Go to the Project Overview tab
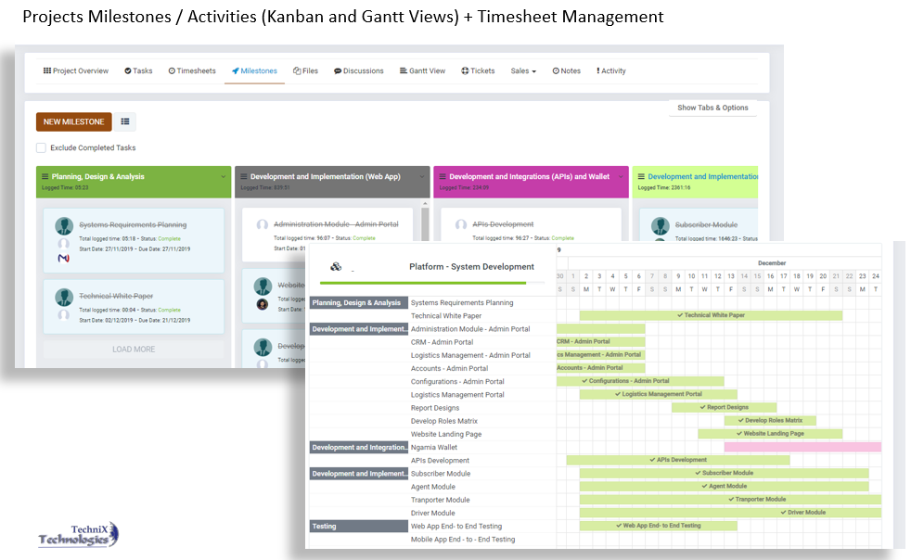 coord(76,70)
